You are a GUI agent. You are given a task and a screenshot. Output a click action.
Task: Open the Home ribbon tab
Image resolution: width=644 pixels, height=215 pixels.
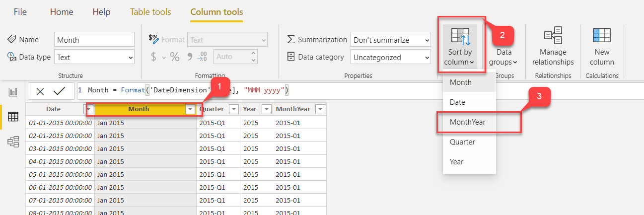[x=62, y=12]
